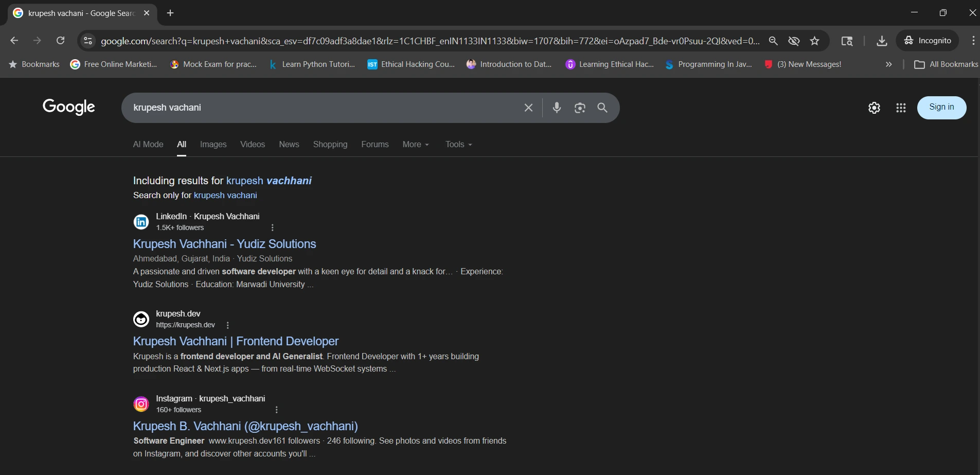The image size is (980, 475).
Task: Click the forward navigation arrow
Action: [37, 41]
